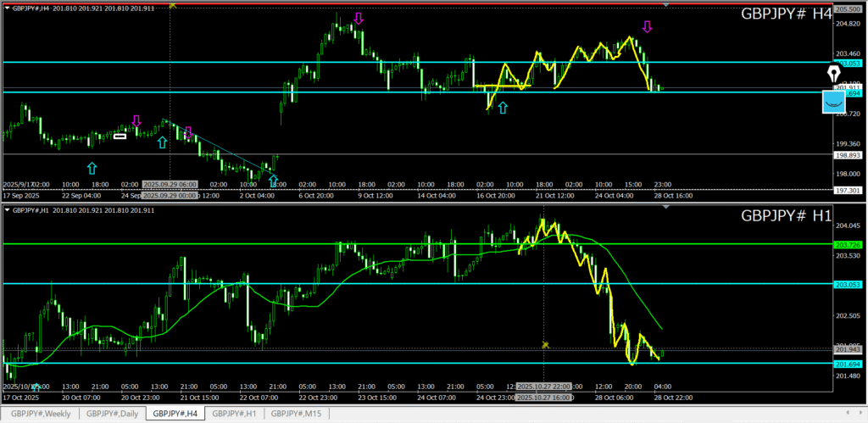
Task: Open the GBPJPY#,H1 chart title dropdown triangle
Action: [x=8, y=211]
